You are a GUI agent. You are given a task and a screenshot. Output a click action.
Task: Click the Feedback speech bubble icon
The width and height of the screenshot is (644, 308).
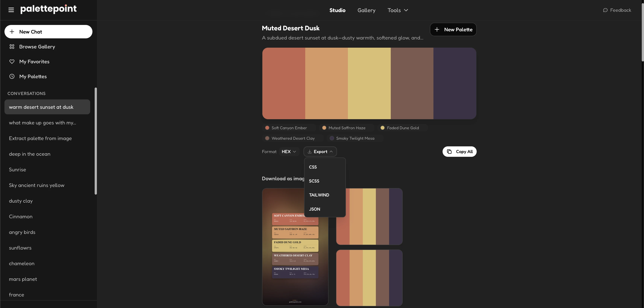coord(605,10)
